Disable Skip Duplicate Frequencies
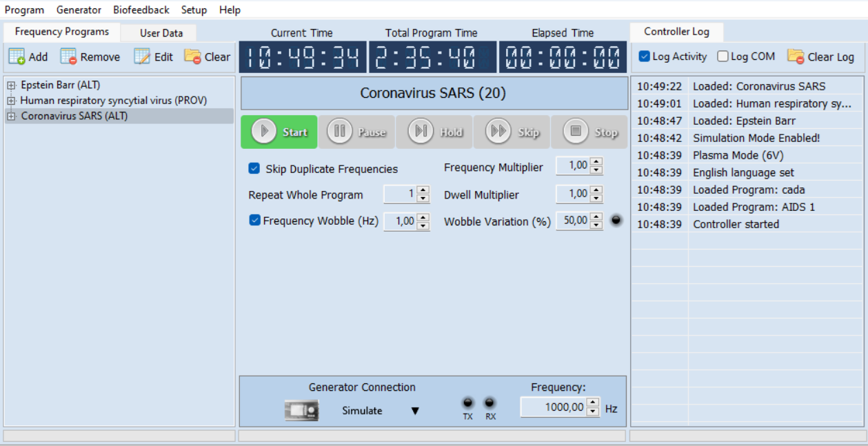868x446 pixels. 253,167
